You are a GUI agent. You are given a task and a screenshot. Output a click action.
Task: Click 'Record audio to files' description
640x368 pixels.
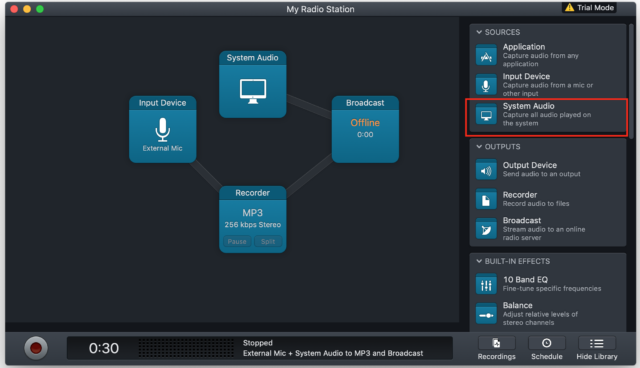coord(536,204)
